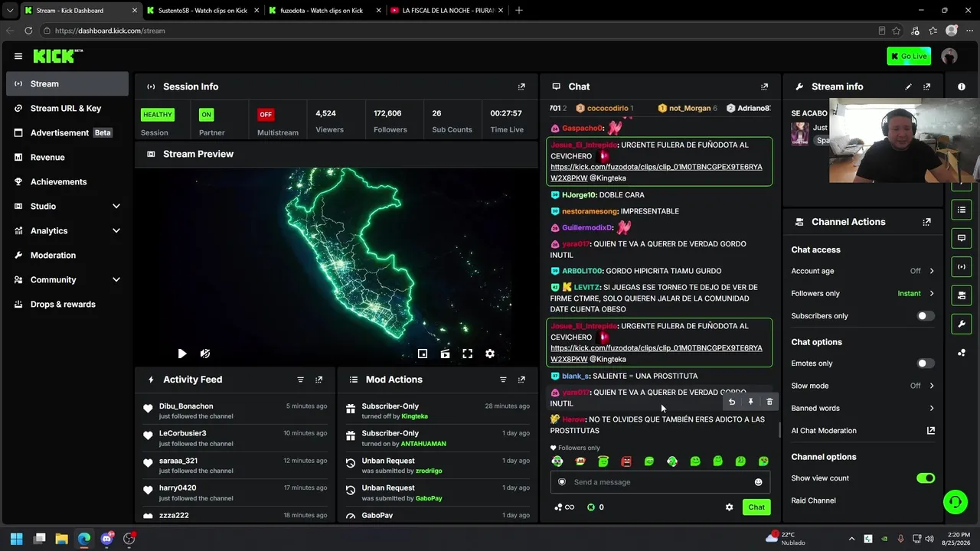Screen dimensions: 980x551
Task: Open Banned words settings
Action: click(863, 409)
